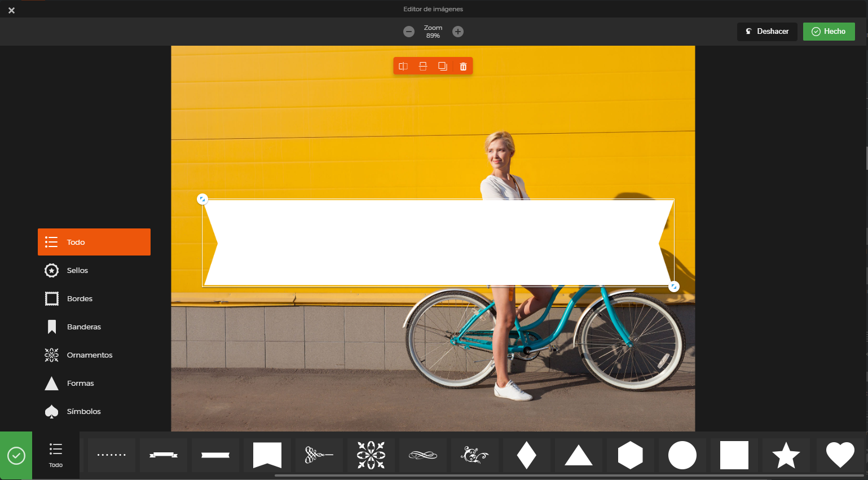
Task: Select the Todo category in sidebar
Action: [x=94, y=242]
